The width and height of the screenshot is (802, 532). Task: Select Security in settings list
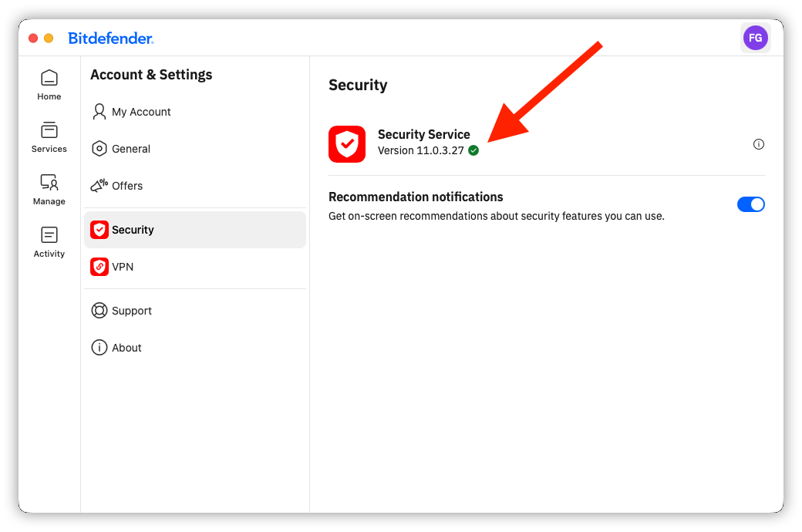coord(195,230)
